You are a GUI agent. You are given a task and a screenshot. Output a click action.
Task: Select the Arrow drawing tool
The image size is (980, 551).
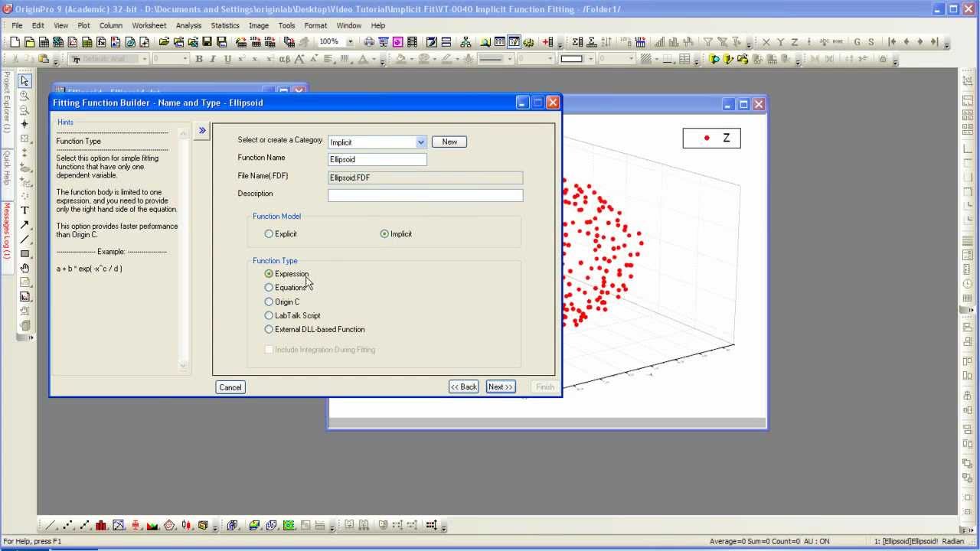coord(24,225)
